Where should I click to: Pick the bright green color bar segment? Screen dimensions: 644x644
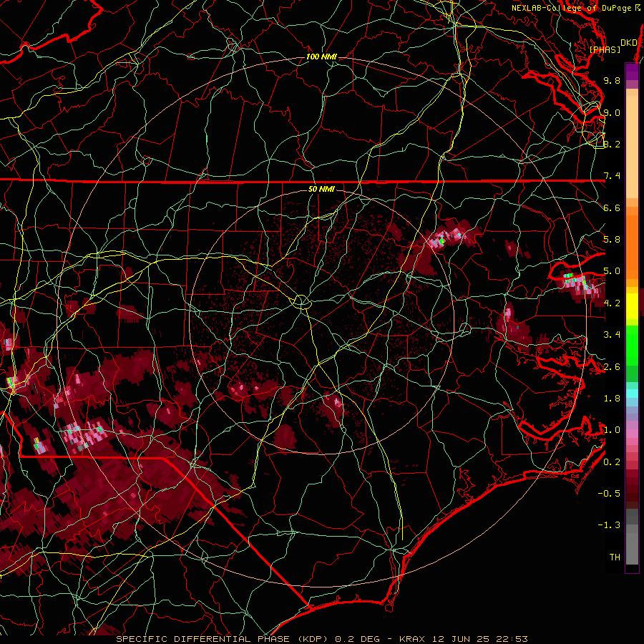632,346
